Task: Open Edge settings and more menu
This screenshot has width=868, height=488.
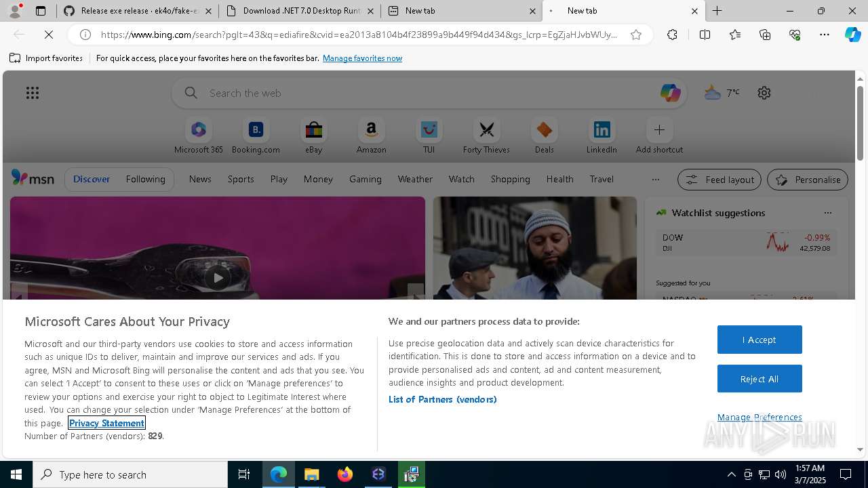Action: coord(825,35)
